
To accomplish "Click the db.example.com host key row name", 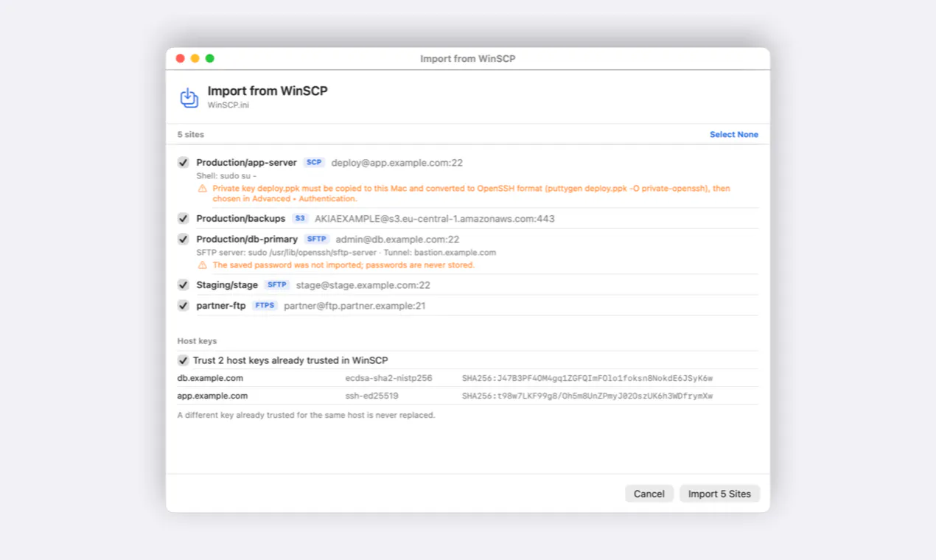I will (210, 378).
